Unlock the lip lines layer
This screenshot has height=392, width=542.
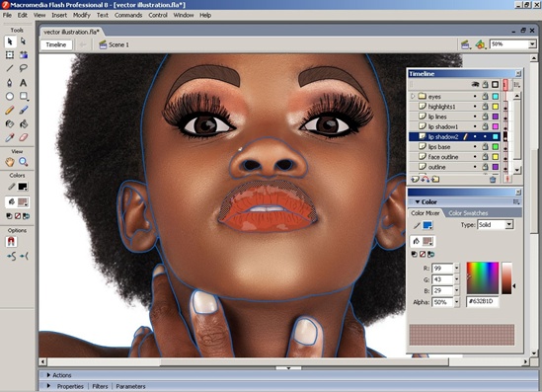tap(486, 117)
